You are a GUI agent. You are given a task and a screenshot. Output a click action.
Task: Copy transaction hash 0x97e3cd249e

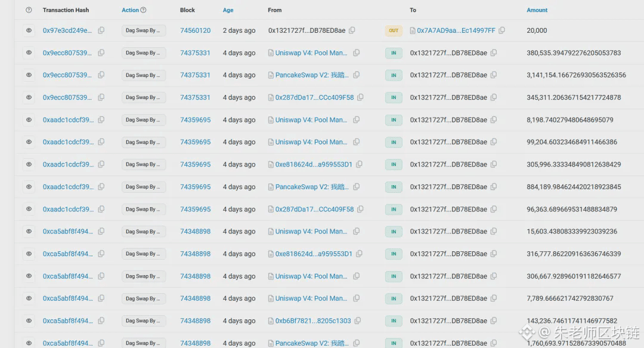[x=101, y=30]
